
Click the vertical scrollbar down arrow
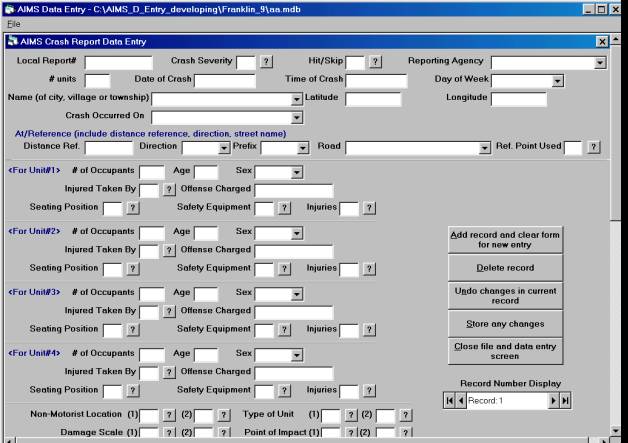(616, 431)
